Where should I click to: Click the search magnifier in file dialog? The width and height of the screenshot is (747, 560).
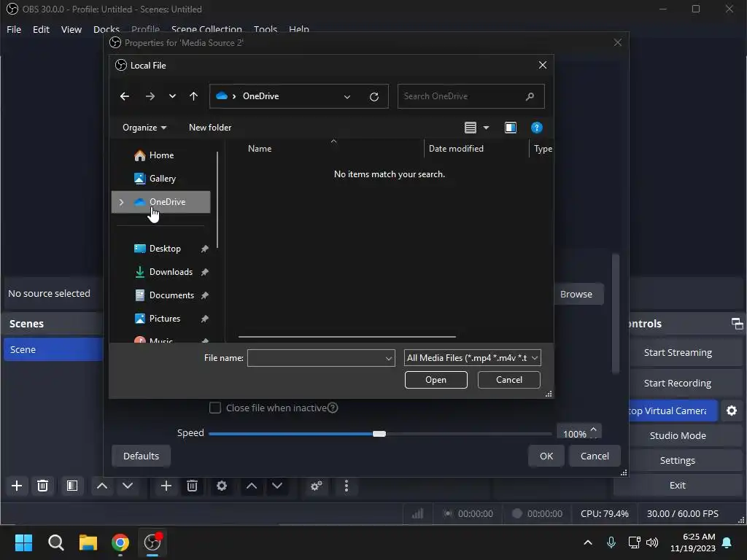pos(530,97)
